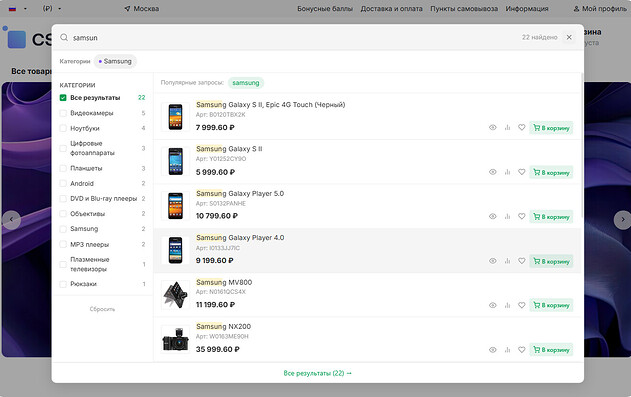Add Samsung MV800 to wishlist
Screen dimensions: 631x397
[522, 305]
